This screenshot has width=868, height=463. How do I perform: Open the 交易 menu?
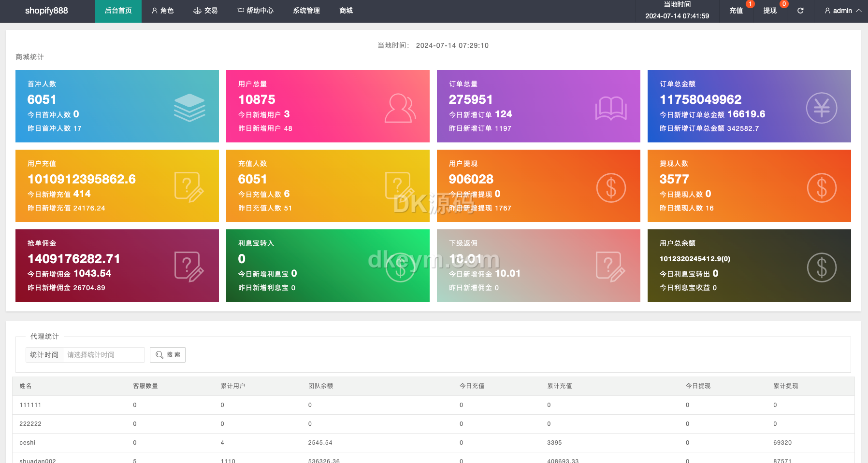205,11
